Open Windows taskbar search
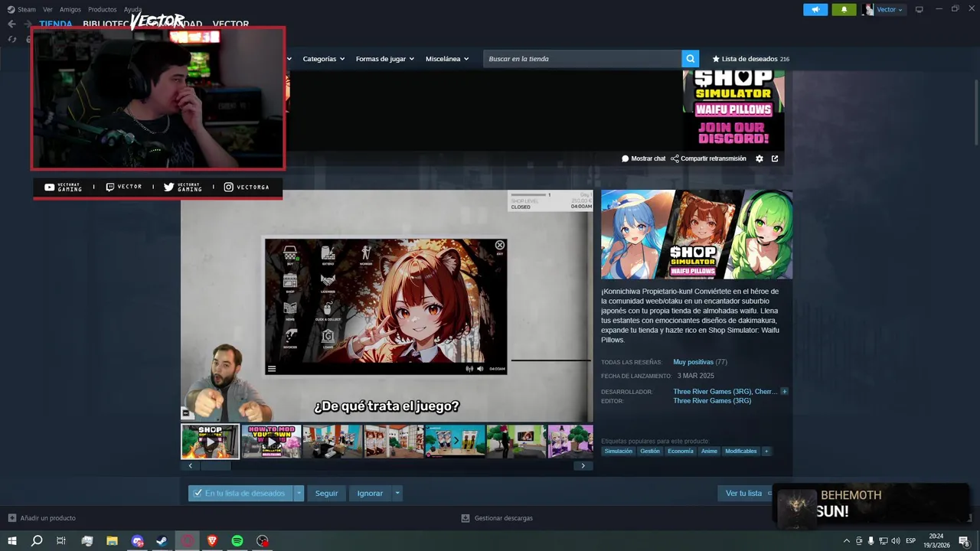Image resolution: width=980 pixels, height=551 pixels. 37,541
